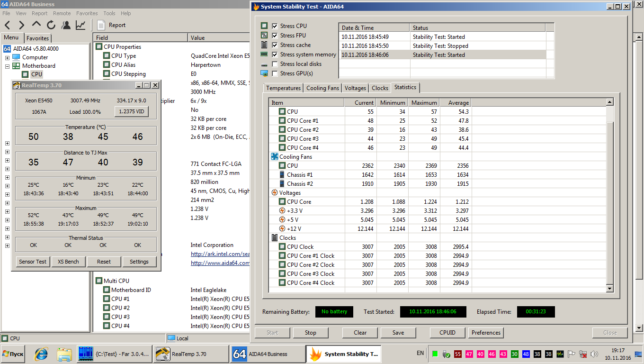Expand the Computer tree node
Viewport: 644px width, 364px height.
click(x=8, y=58)
